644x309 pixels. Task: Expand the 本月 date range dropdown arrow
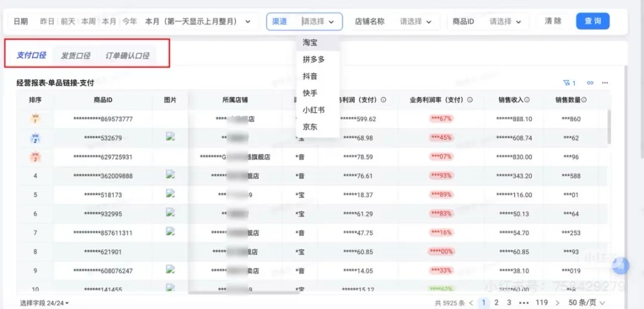(247, 22)
